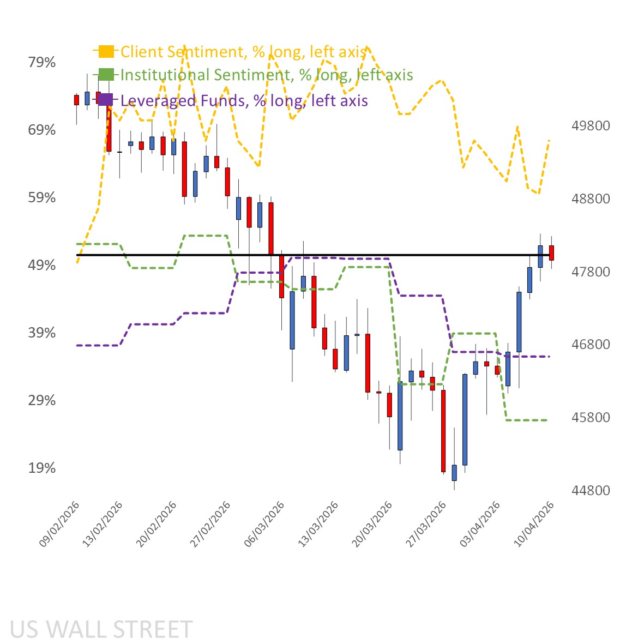644x644 pixels.
Task: Click the 49800 right axis label
Action: [x=591, y=126]
